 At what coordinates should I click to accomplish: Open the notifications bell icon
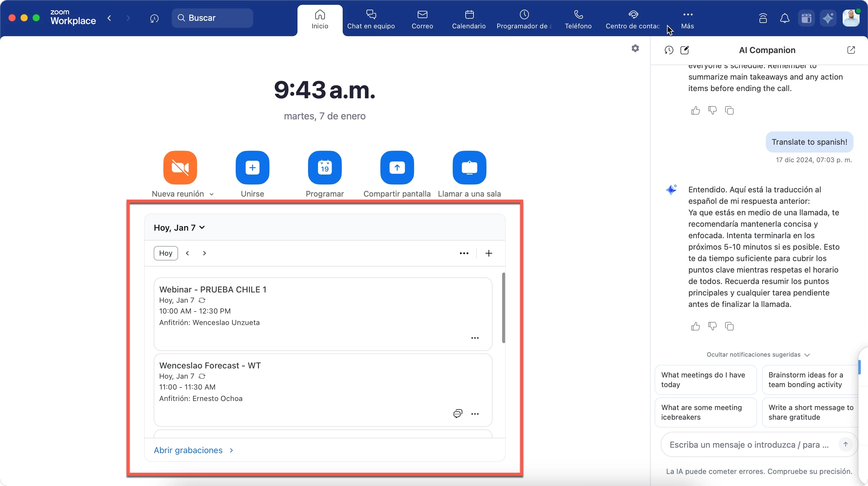(785, 18)
